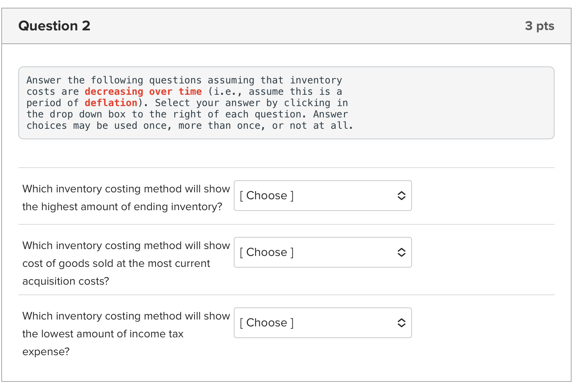Click the red "deflation" word
587x392 pixels.
[111, 103]
